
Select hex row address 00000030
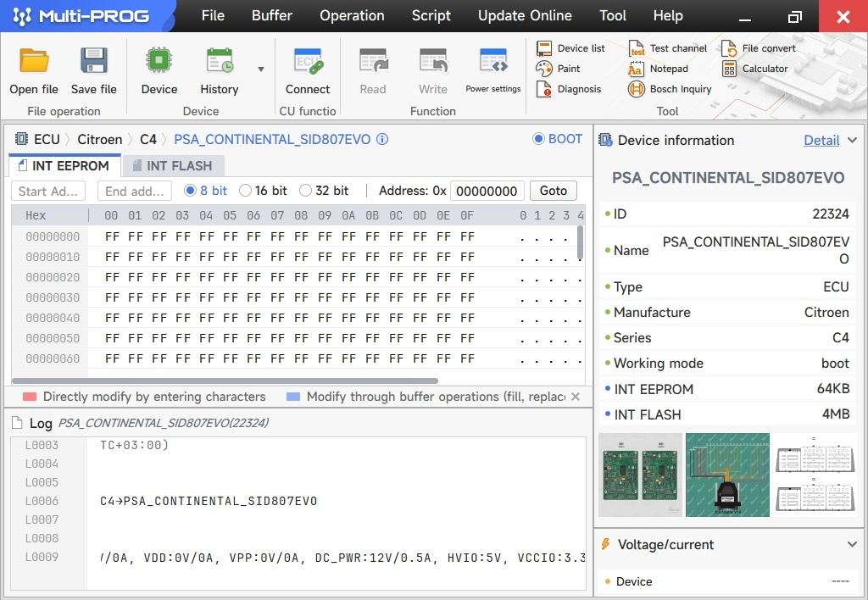tap(53, 297)
